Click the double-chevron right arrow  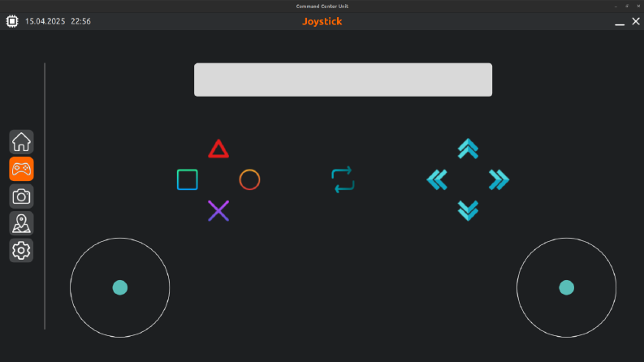499,179
